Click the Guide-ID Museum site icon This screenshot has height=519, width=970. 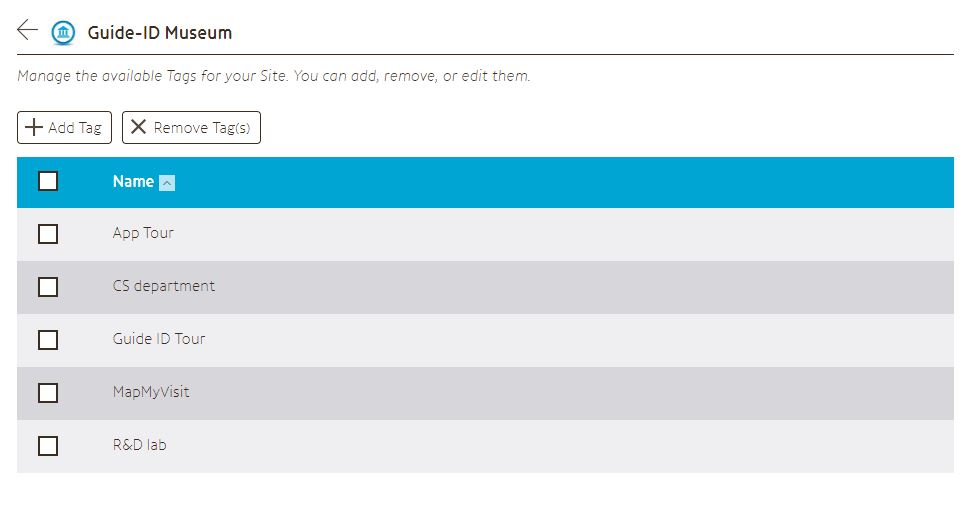click(63, 33)
